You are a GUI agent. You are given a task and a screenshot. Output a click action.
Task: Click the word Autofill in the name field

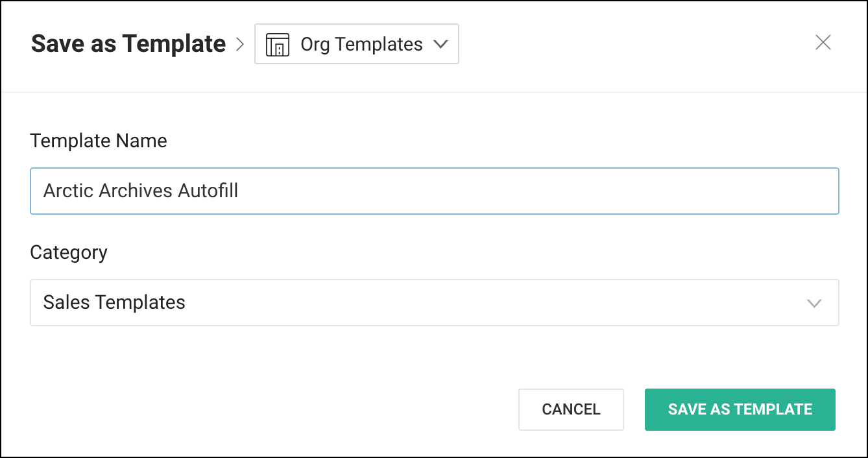point(208,191)
